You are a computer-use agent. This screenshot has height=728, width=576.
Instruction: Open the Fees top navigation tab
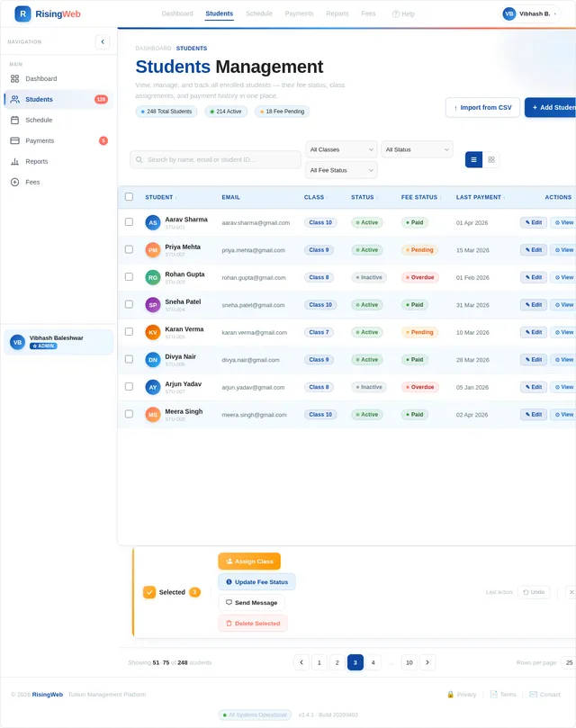368,14
